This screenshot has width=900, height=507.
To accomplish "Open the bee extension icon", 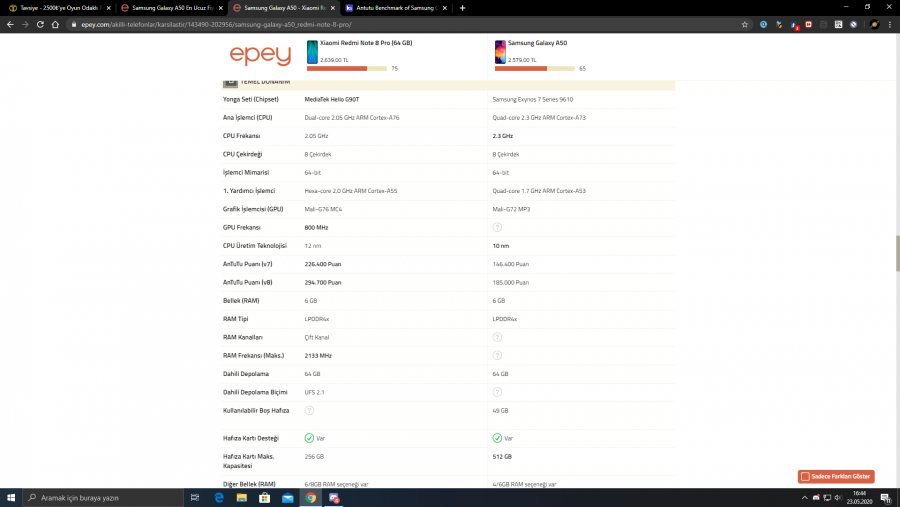I will (x=779, y=25).
